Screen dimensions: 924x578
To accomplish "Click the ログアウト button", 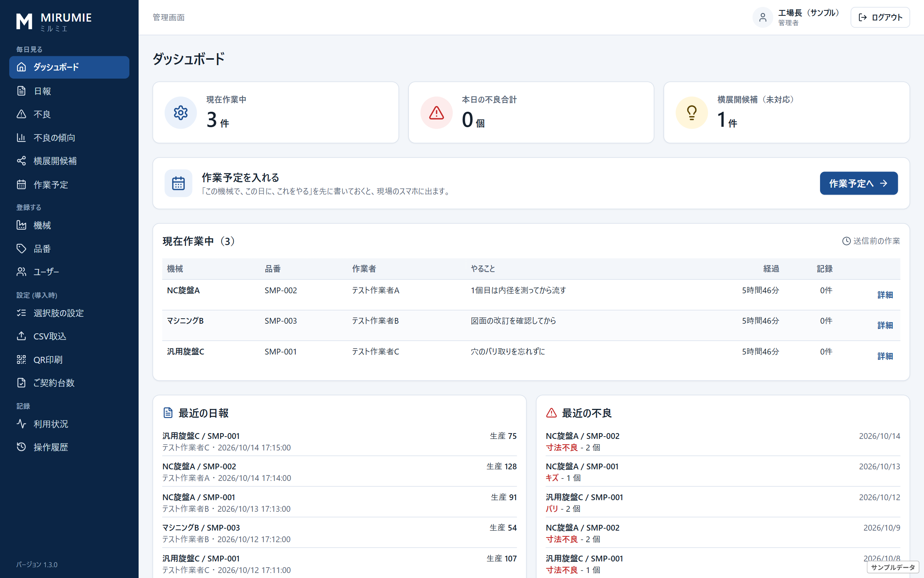I will (x=880, y=17).
